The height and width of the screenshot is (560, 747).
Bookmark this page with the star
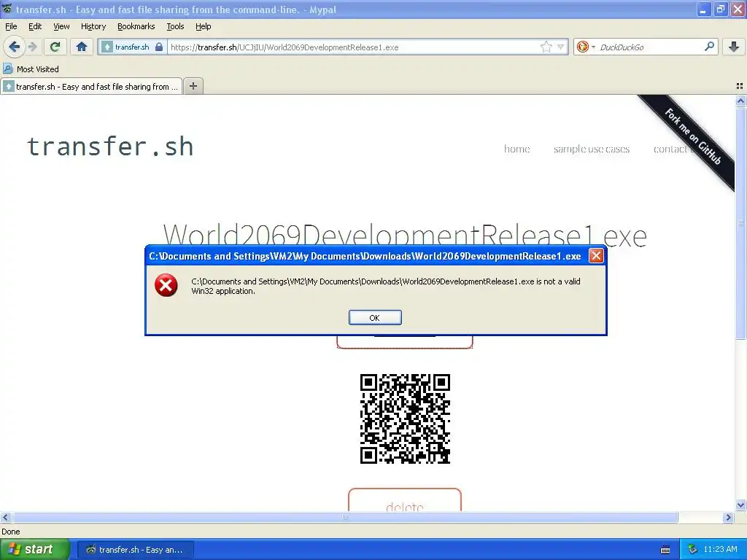click(x=546, y=47)
